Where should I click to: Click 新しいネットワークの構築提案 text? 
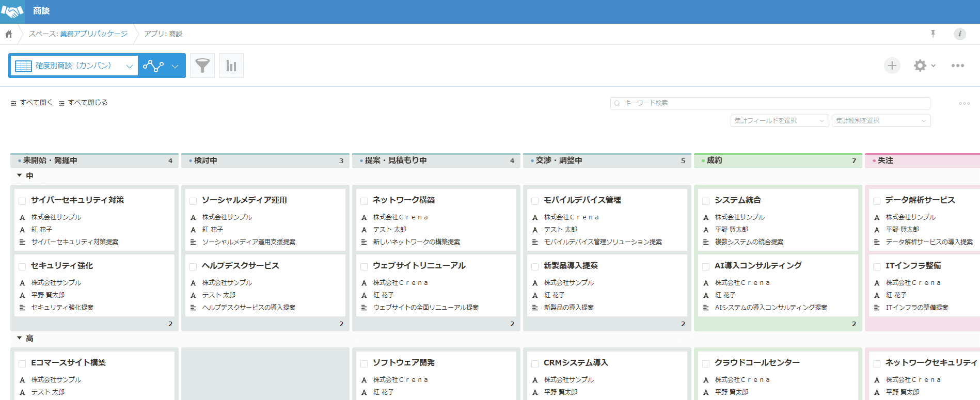pos(416,242)
